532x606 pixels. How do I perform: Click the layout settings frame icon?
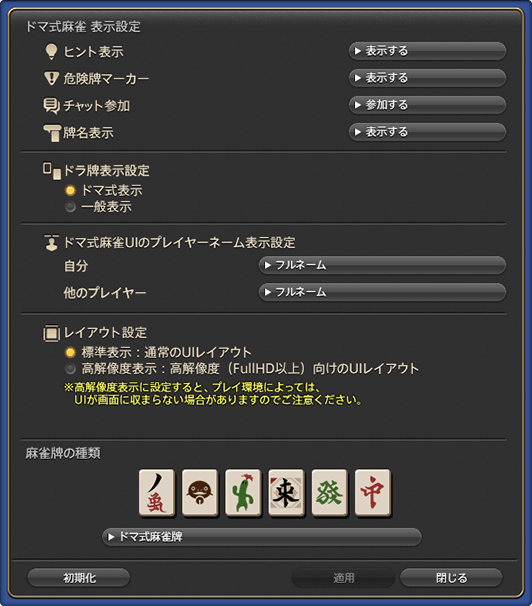pyautogui.click(x=51, y=333)
